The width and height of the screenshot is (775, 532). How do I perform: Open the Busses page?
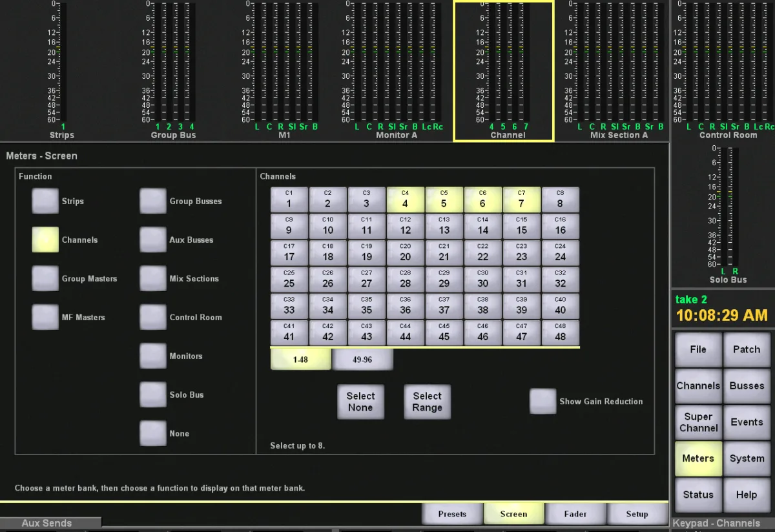(x=747, y=386)
